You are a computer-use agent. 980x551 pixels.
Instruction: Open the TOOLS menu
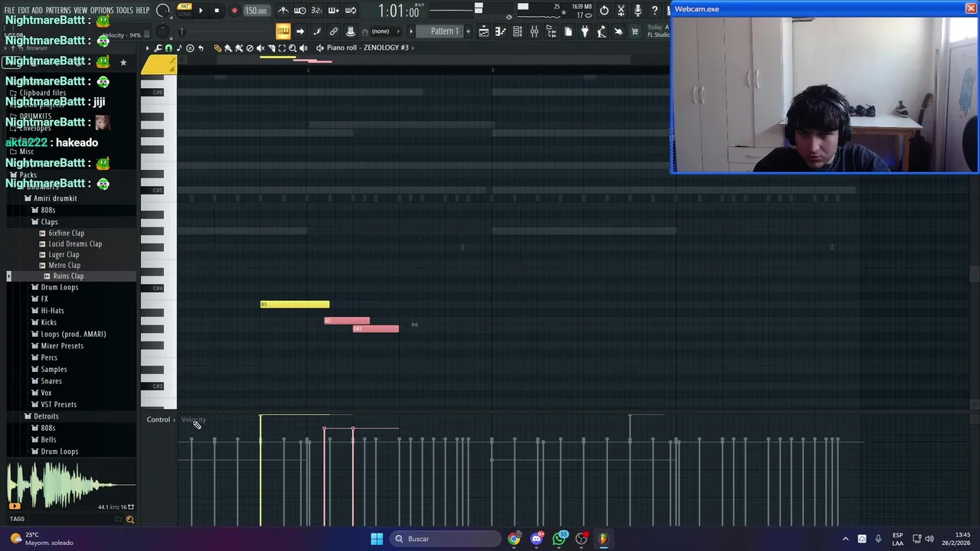click(x=124, y=11)
